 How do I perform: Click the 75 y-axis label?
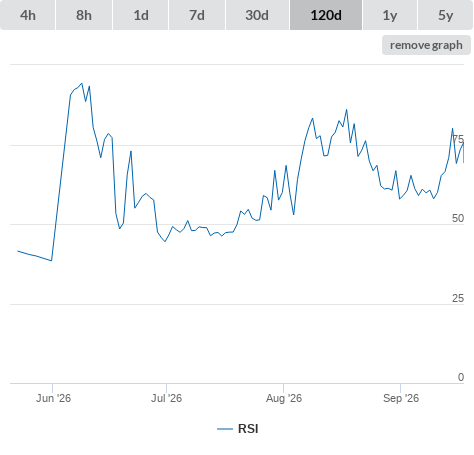[x=458, y=139]
